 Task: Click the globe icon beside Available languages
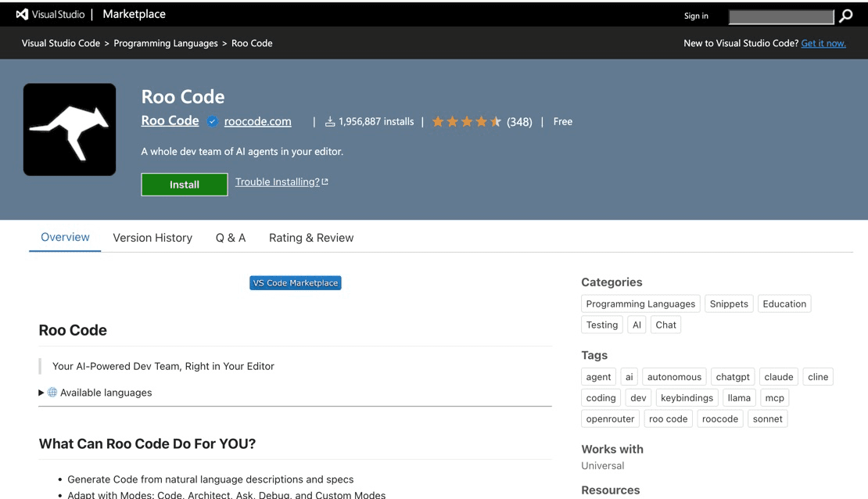52,392
